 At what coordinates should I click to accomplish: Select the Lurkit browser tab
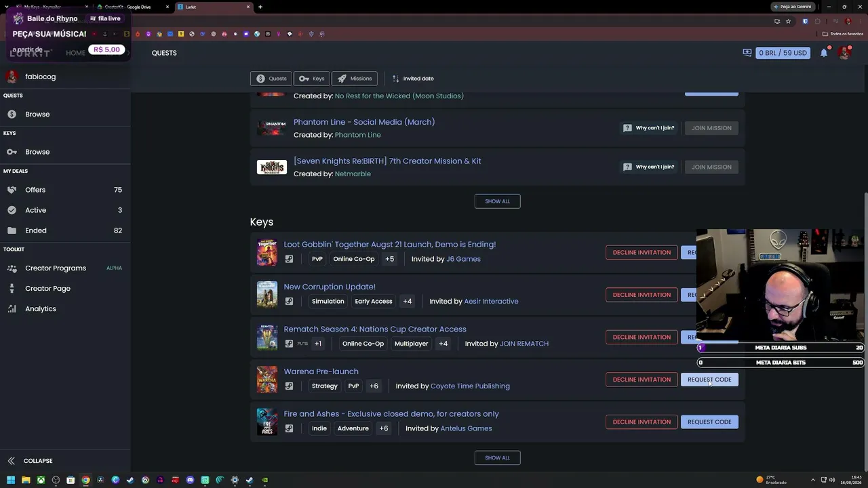[214, 7]
